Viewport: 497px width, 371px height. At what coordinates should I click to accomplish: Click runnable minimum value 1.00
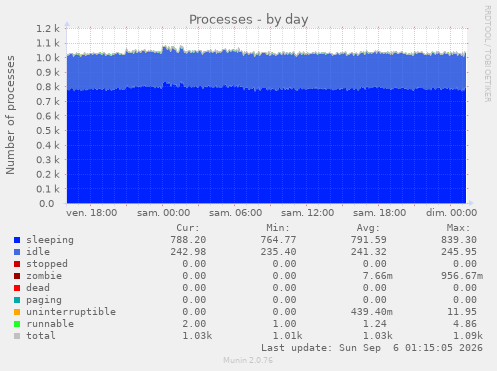tap(284, 324)
